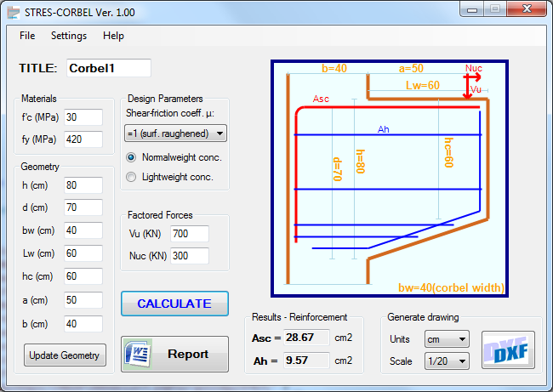553x392 pixels.
Task: Open the Scale dropdown showing 1/20
Action: pos(447,361)
